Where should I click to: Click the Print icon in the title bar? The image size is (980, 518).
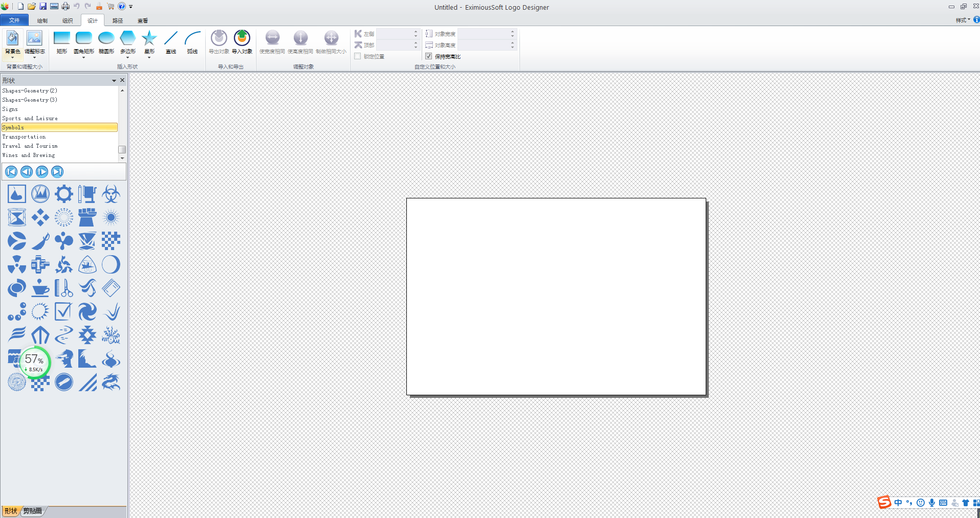66,6
